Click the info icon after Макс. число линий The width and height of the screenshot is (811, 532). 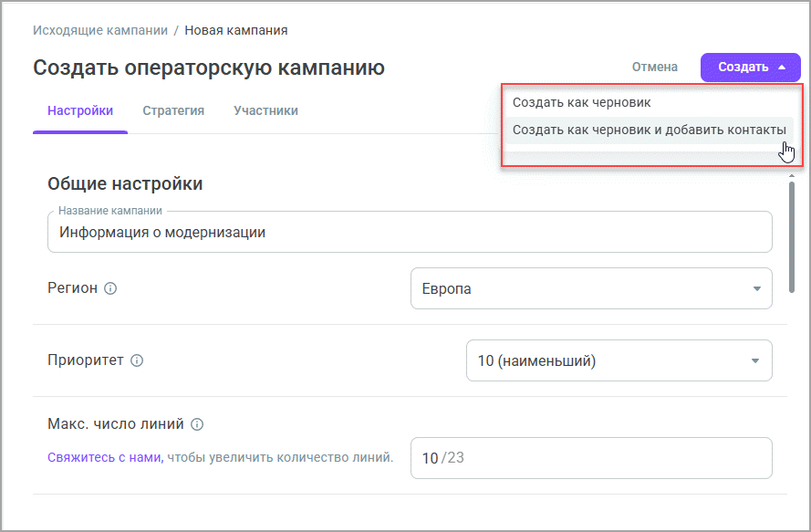pyautogui.click(x=197, y=424)
